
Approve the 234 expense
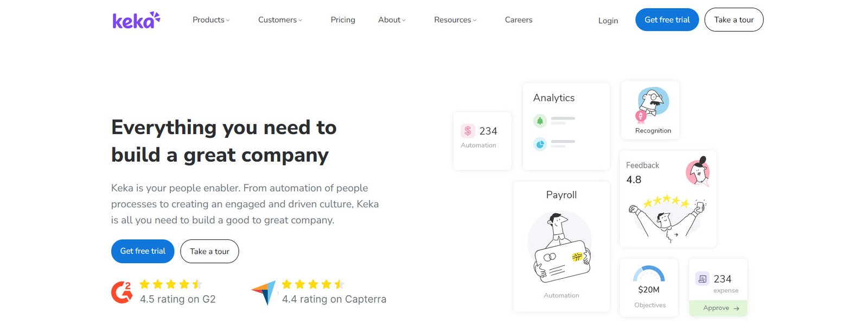click(718, 308)
